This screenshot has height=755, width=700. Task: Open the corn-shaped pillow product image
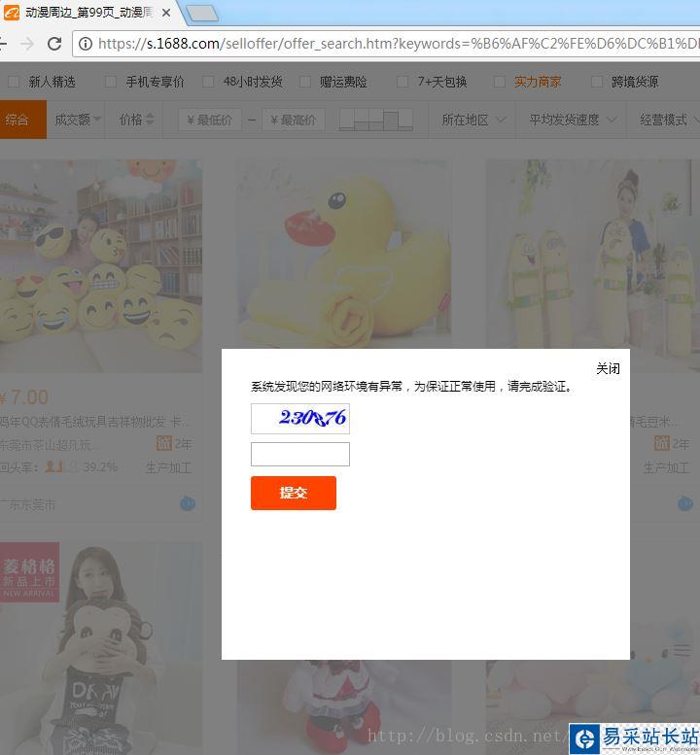pos(591,255)
